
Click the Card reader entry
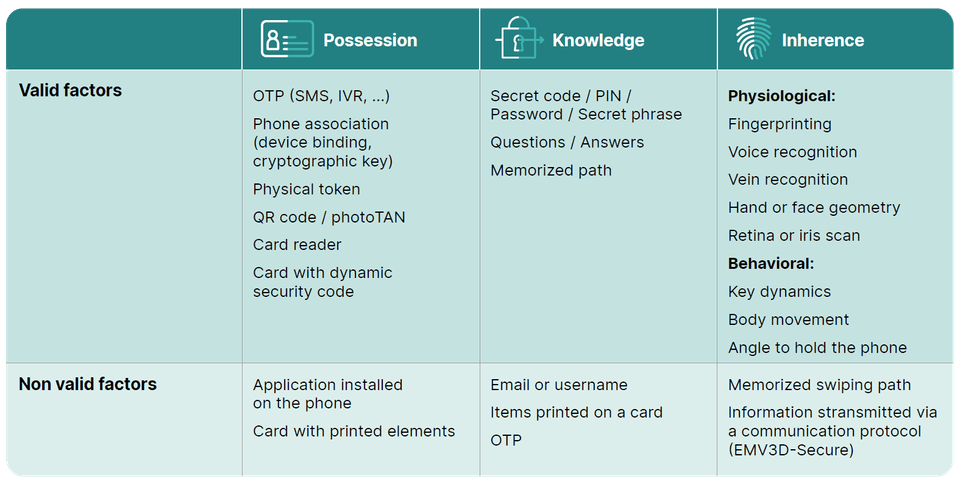tap(297, 245)
